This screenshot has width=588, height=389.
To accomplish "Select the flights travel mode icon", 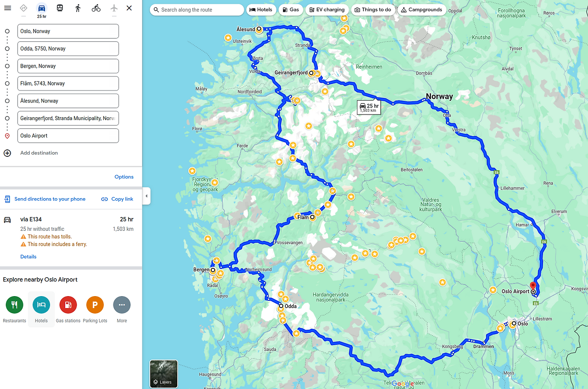I will pyautogui.click(x=114, y=8).
